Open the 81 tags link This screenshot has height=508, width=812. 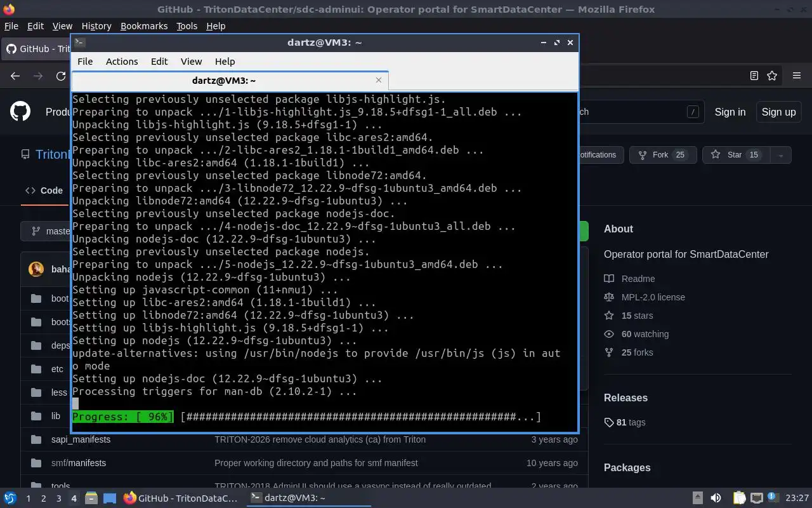coord(624,422)
